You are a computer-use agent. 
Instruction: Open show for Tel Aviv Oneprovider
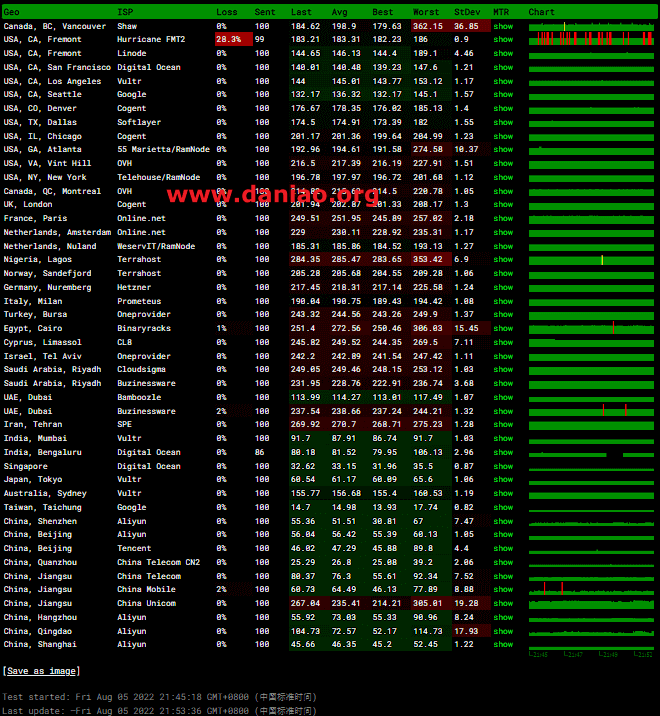[x=503, y=356]
